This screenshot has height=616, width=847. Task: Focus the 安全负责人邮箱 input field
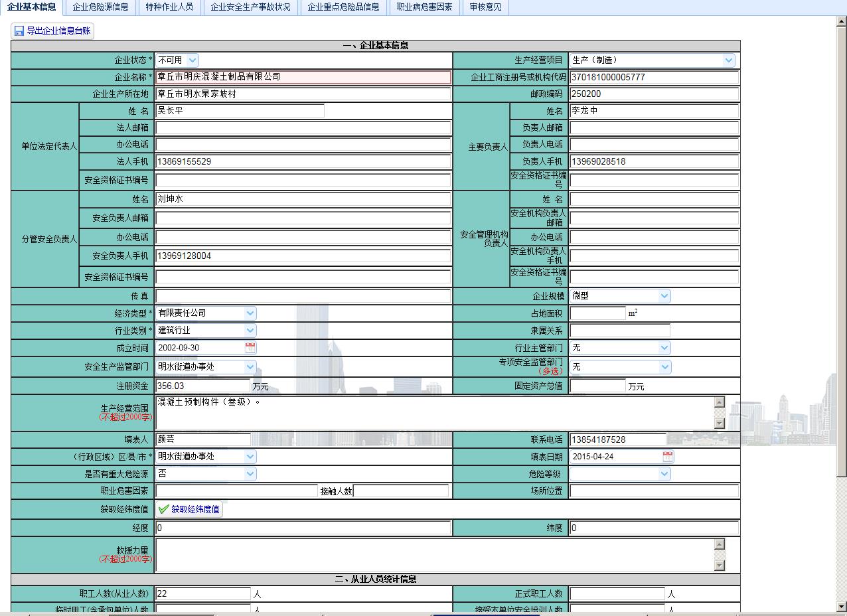point(303,218)
